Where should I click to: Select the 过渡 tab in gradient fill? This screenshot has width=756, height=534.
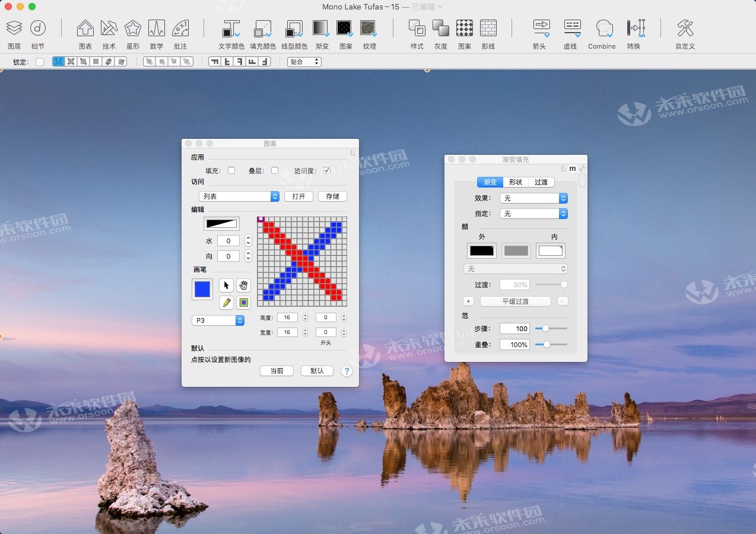pyautogui.click(x=541, y=182)
